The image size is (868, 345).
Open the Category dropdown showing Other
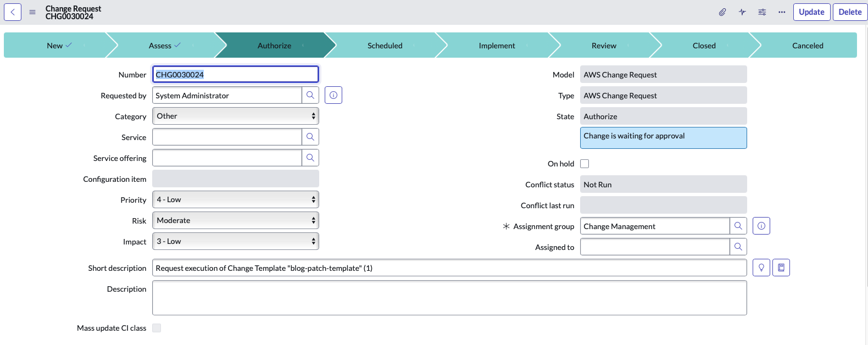[236, 116]
